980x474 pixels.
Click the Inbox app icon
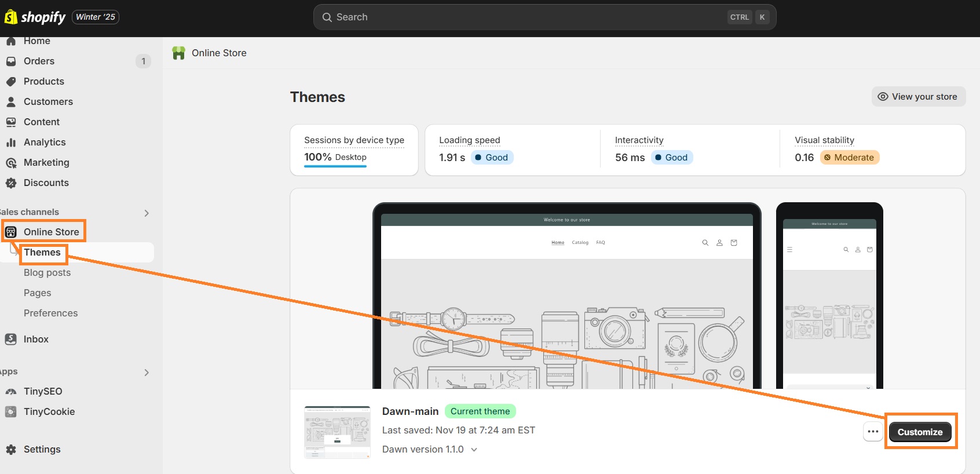pyautogui.click(x=11, y=340)
